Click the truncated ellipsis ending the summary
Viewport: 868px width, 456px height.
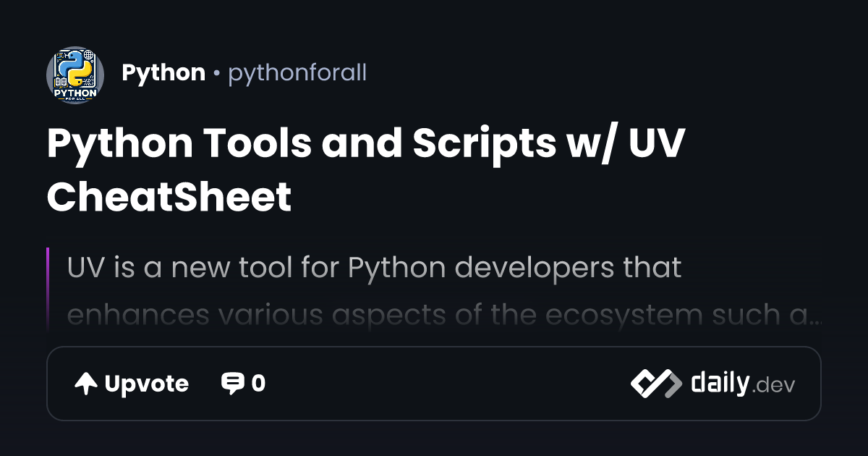[816, 318]
